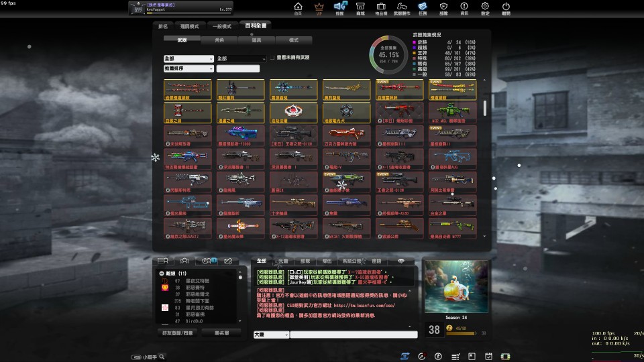This screenshot has height=362, width=644.
Task: Enable the 查看未擁有武器 checkbox
Action: point(274,58)
